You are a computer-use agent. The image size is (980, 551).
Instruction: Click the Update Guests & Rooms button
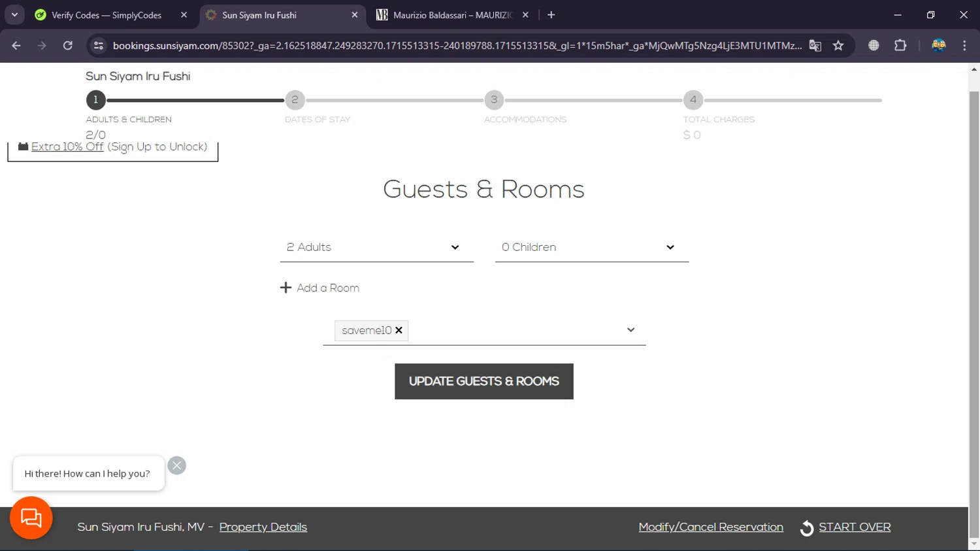[x=484, y=381]
